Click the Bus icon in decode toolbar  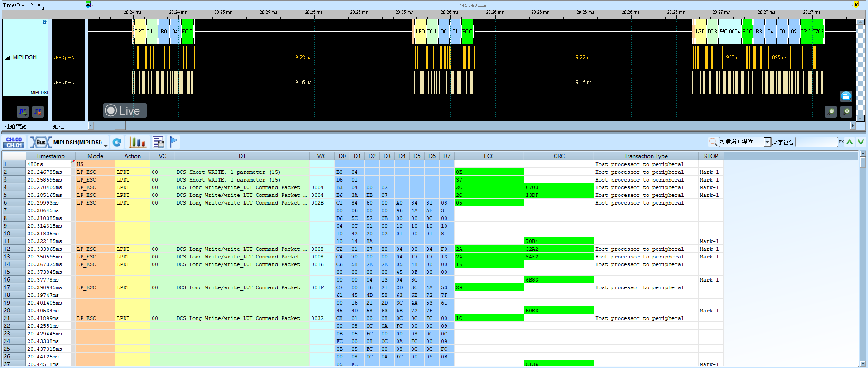click(41, 142)
